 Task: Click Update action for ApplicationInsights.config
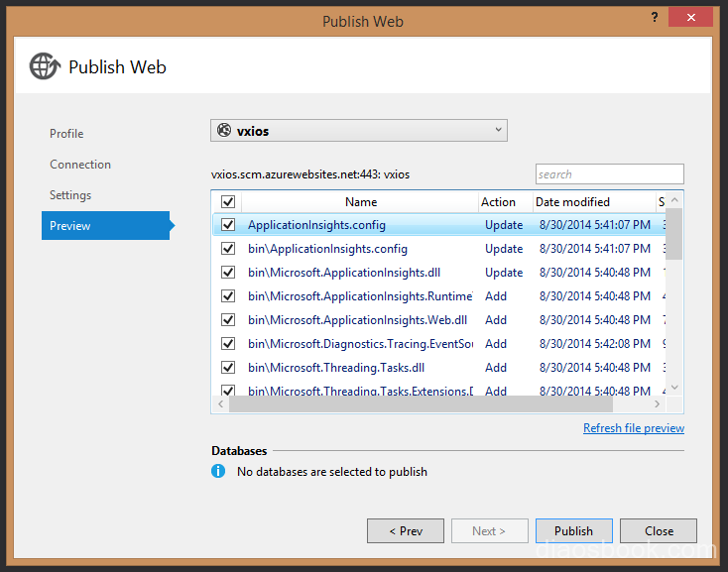(504, 224)
